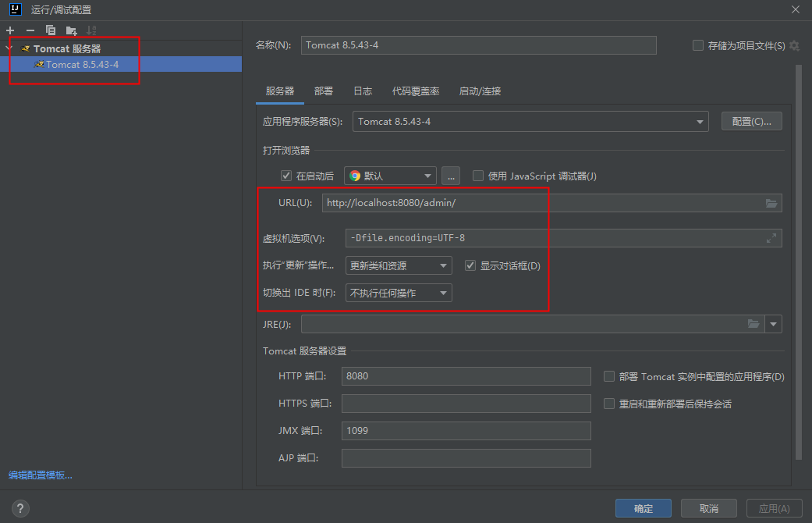812x523 pixels.
Task: Toggle open browser after launch
Action: (285, 176)
